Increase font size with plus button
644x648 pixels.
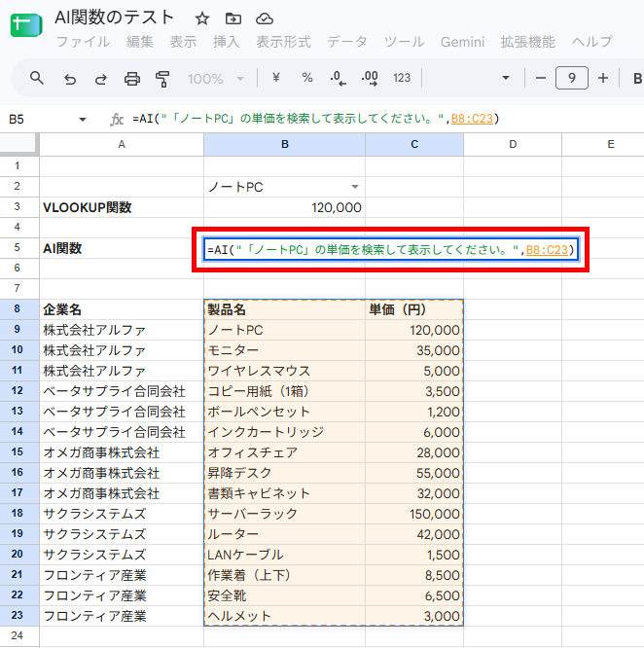pyautogui.click(x=603, y=78)
